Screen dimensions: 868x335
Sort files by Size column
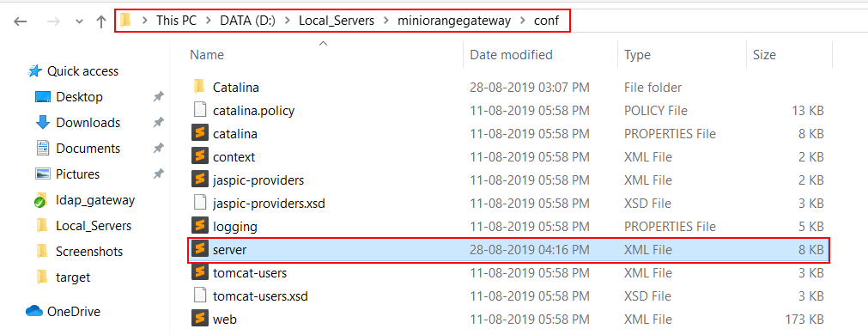[764, 55]
